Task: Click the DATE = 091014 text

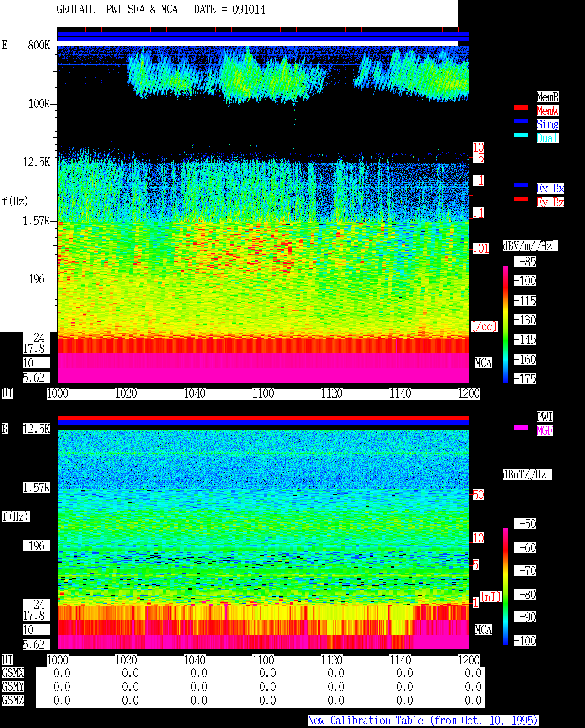Action: click(229, 10)
